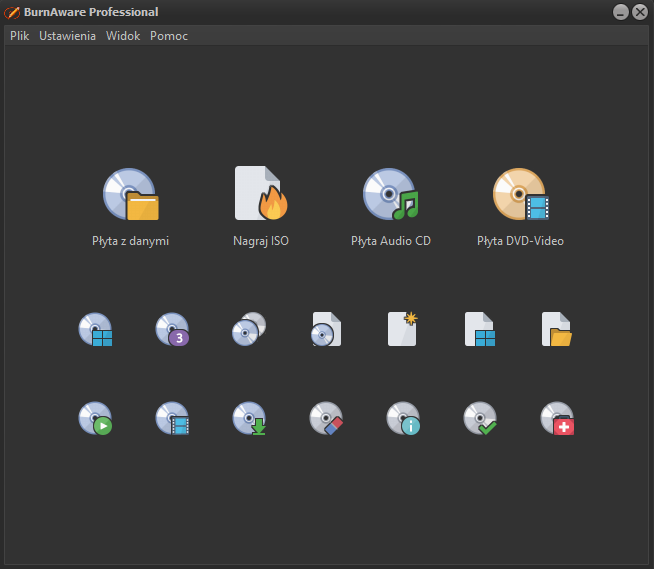Screen dimensions: 654x569
Task: Open the new ISO page with orange star
Action: click(403, 329)
